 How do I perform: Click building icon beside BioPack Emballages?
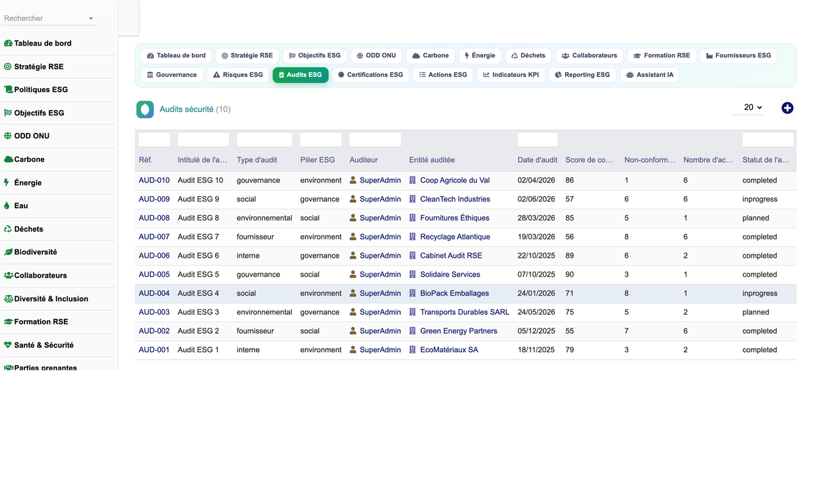[x=412, y=293]
